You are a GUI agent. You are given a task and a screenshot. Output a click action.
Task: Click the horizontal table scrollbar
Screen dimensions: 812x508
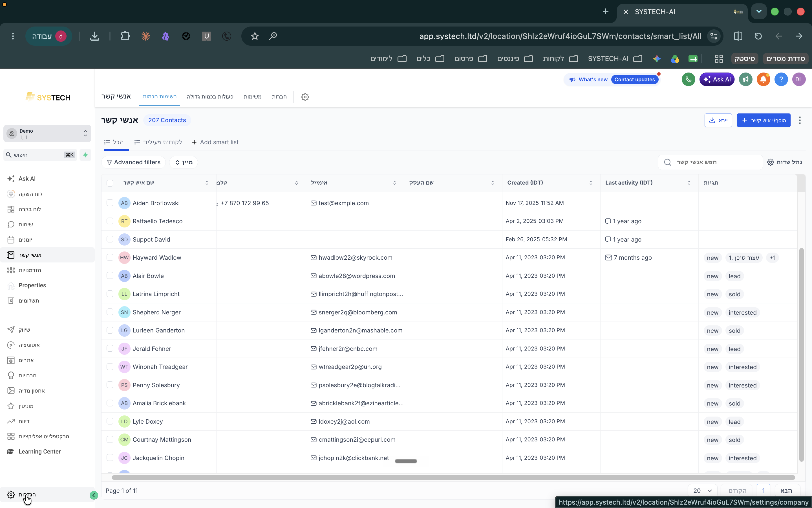pos(453,478)
